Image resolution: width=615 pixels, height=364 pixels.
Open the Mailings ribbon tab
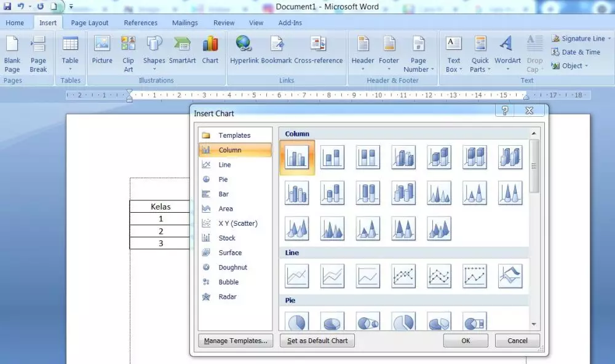pyautogui.click(x=184, y=22)
